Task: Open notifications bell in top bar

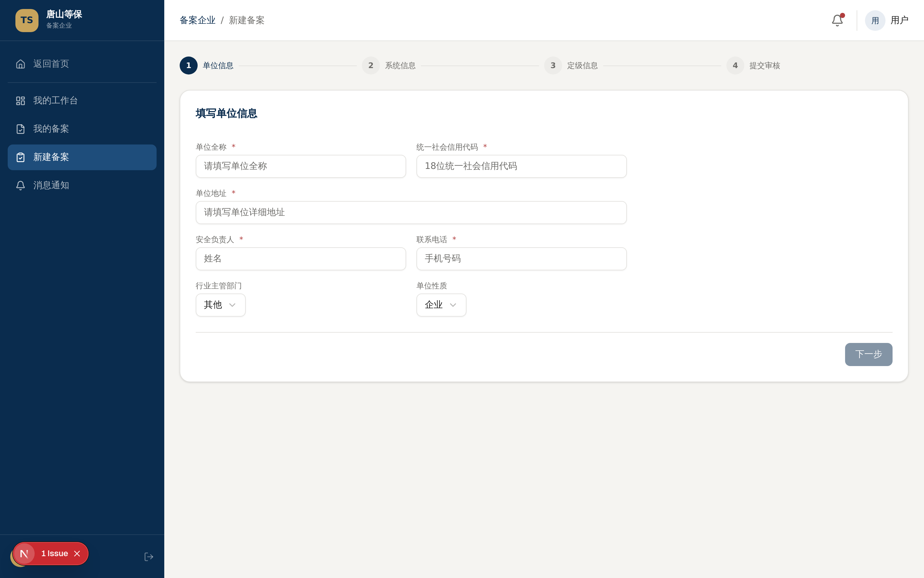Action: click(837, 20)
